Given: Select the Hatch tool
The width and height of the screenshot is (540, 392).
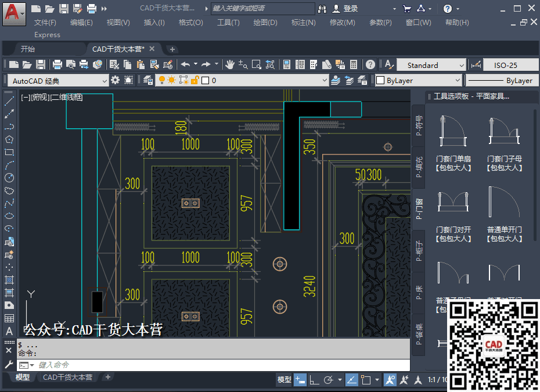Looking at the screenshot, I should pyautogui.click(x=9, y=280).
